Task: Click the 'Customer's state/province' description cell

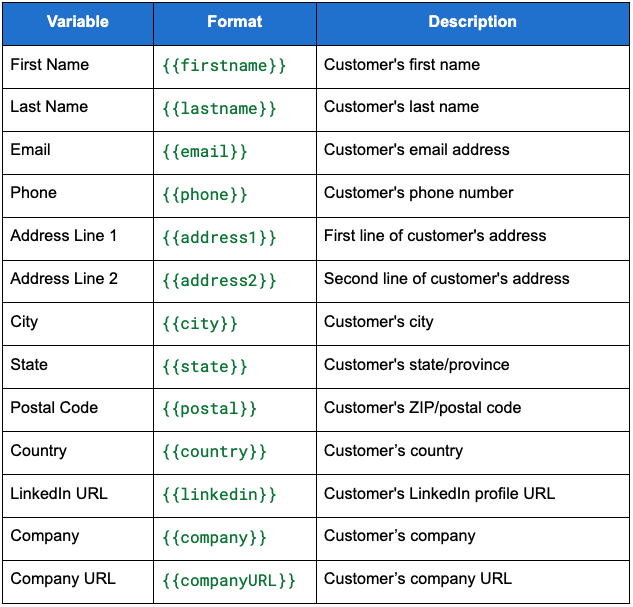Action: 417,365
